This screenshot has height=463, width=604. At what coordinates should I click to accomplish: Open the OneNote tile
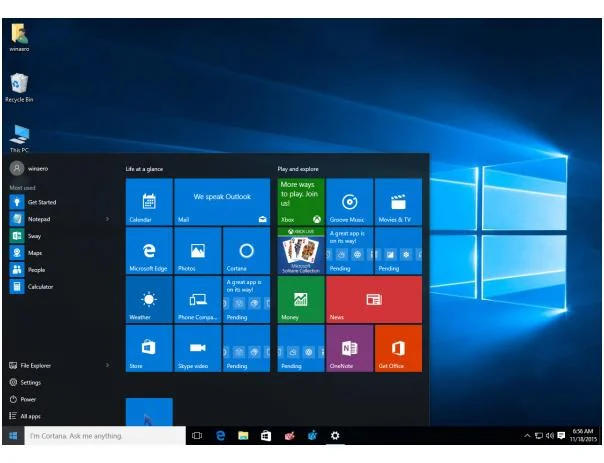pyautogui.click(x=349, y=348)
